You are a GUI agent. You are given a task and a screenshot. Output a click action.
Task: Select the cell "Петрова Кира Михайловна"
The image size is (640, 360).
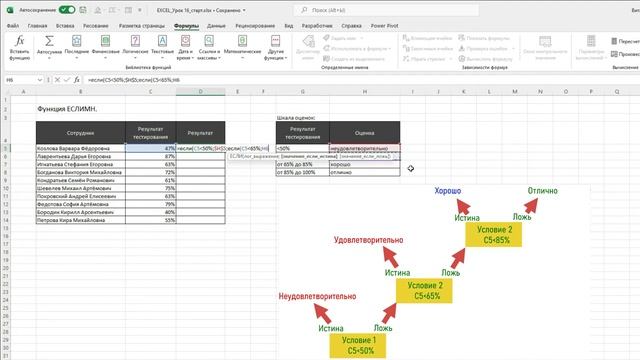(80, 220)
